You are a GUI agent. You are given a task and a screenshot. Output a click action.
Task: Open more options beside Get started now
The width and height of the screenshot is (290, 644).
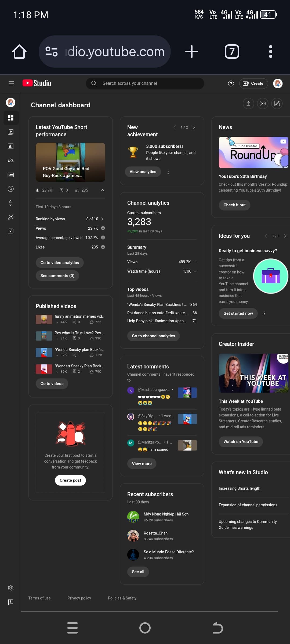tap(264, 313)
